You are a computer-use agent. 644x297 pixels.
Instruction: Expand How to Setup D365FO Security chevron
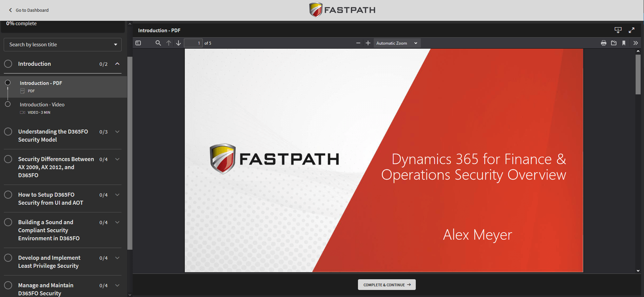pyautogui.click(x=117, y=195)
